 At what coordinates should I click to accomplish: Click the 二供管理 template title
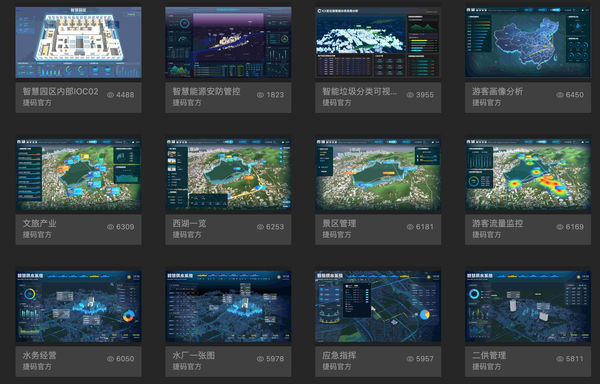489,355
